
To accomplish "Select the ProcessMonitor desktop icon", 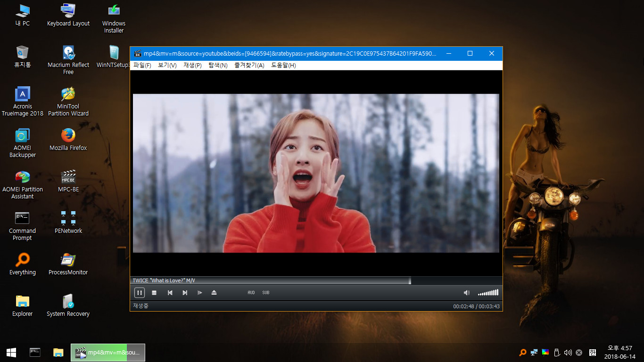I will coord(68,264).
